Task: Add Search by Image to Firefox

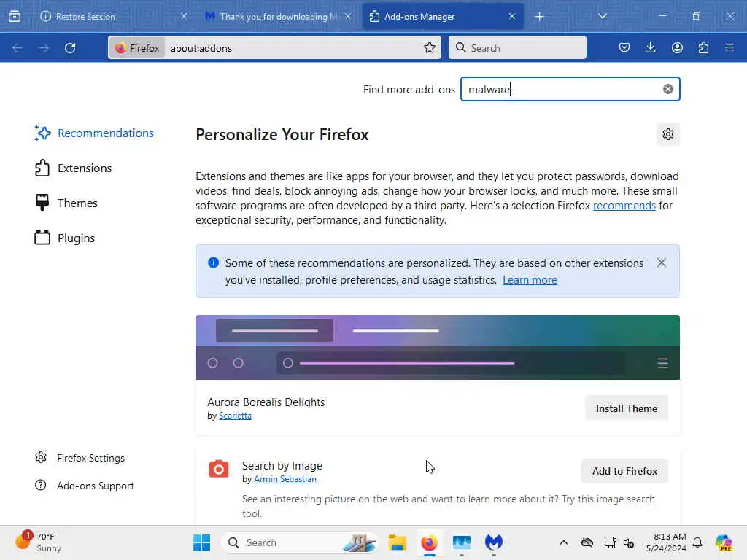Action: pyautogui.click(x=624, y=471)
